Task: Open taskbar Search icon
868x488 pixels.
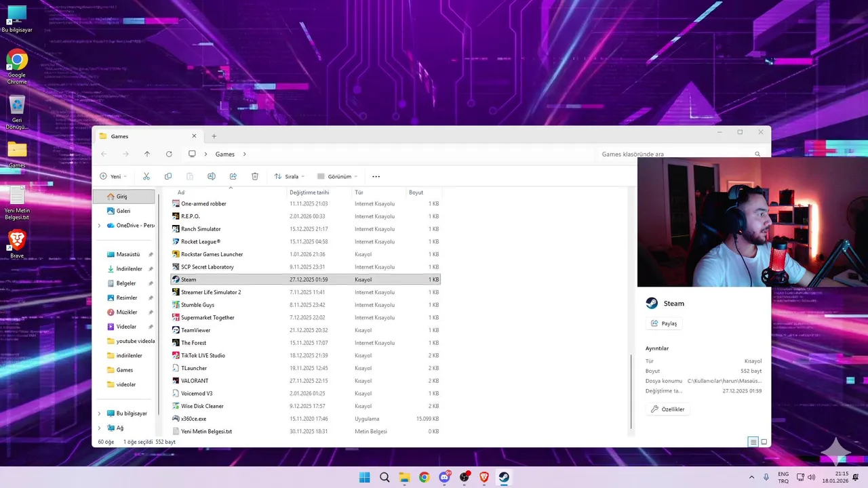Action: [384, 477]
